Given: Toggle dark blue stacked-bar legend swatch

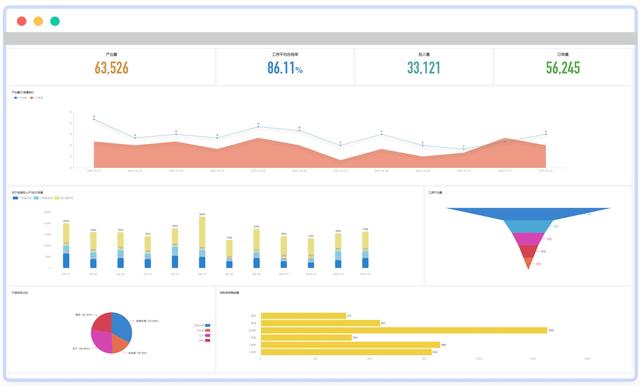Looking at the screenshot, I should (x=16, y=198).
